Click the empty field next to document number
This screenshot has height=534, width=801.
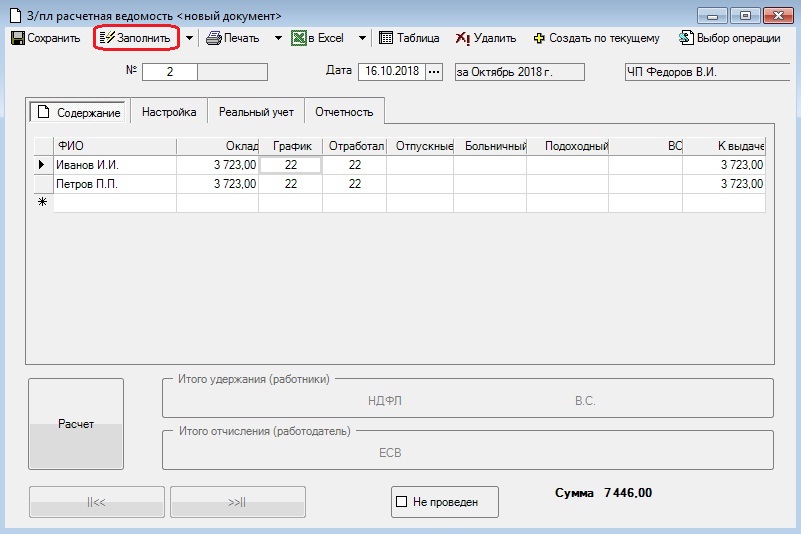click(232, 72)
